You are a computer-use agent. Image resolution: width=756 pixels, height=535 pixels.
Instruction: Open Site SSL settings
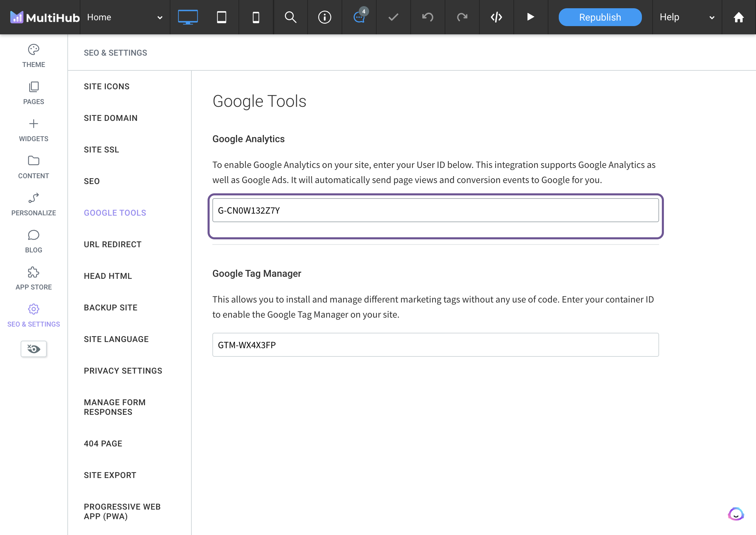coord(101,150)
